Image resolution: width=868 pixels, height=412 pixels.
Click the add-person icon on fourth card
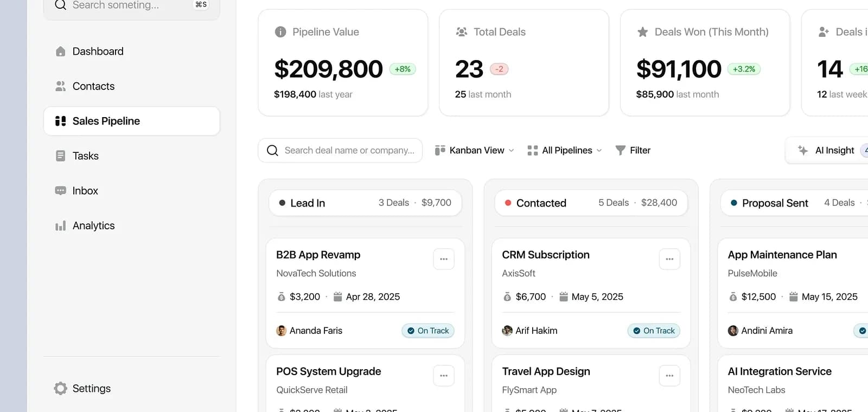[x=824, y=32]
